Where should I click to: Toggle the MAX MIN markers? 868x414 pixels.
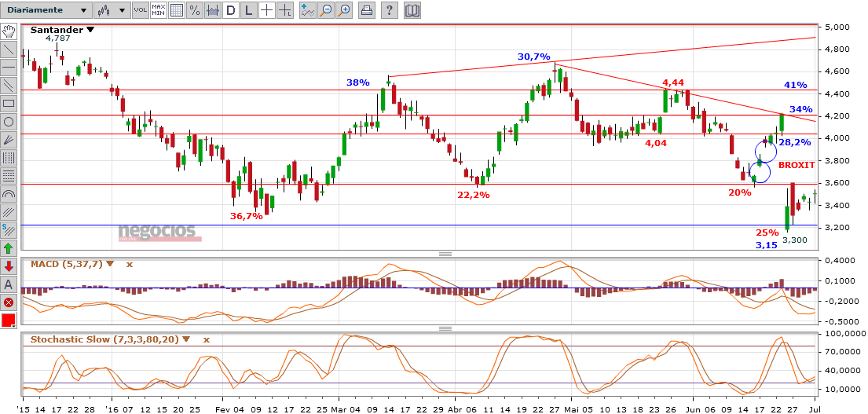[159, 9]
